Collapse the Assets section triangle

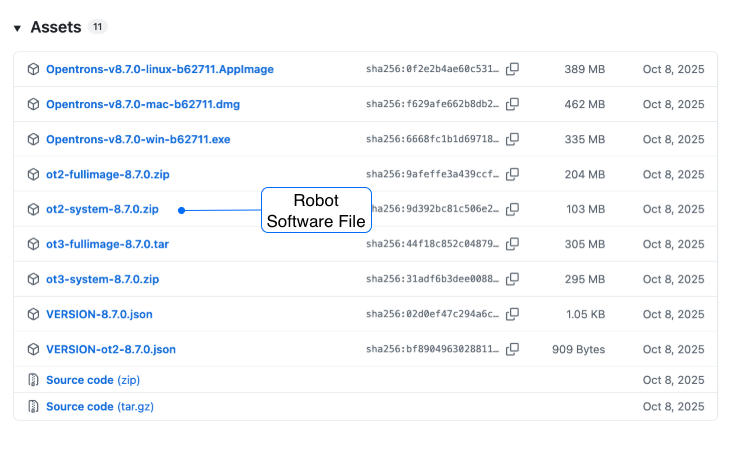click(x=17, y=28)
